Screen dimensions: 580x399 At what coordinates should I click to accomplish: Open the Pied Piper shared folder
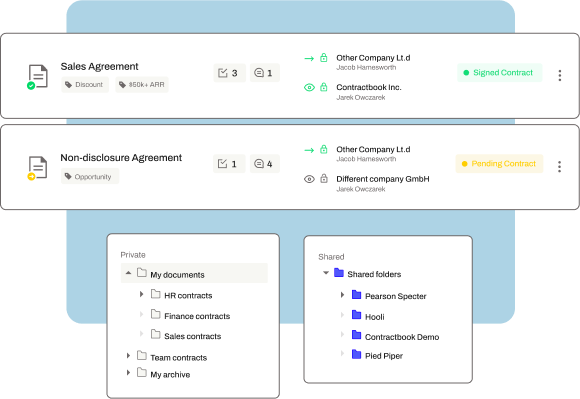tap(384, 356)
